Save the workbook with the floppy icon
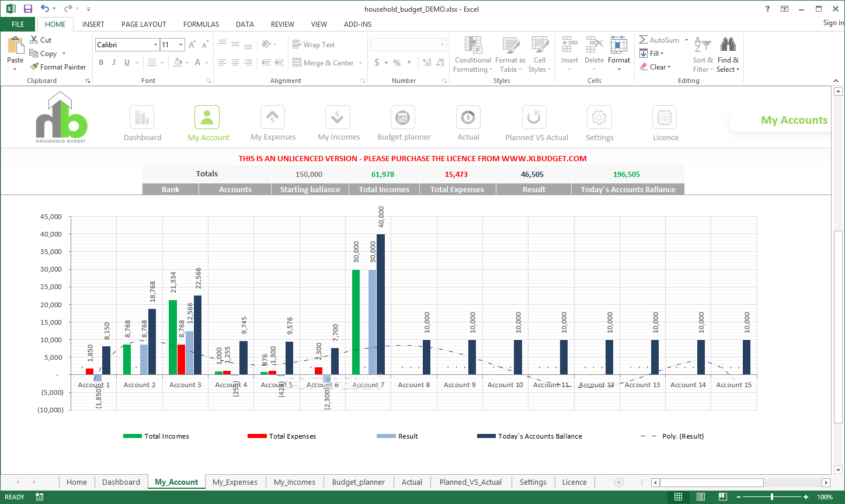 (x=28, y=9)
